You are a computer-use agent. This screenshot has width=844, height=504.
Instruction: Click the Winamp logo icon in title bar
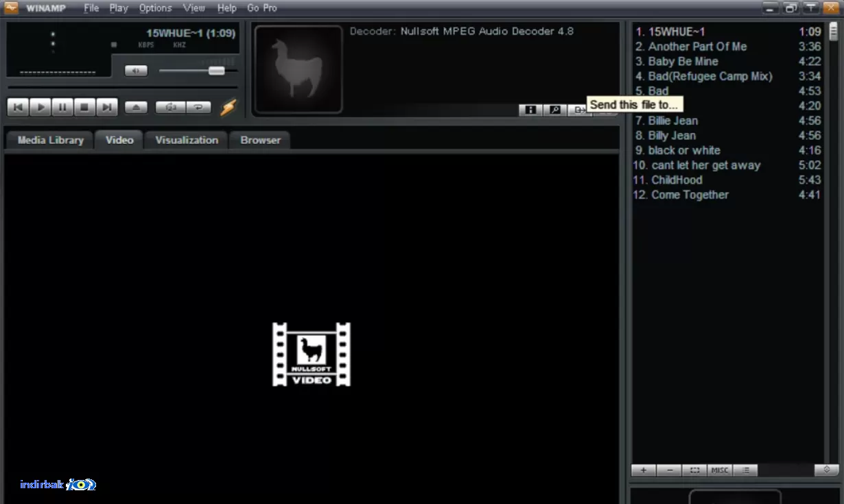[11, 8]
